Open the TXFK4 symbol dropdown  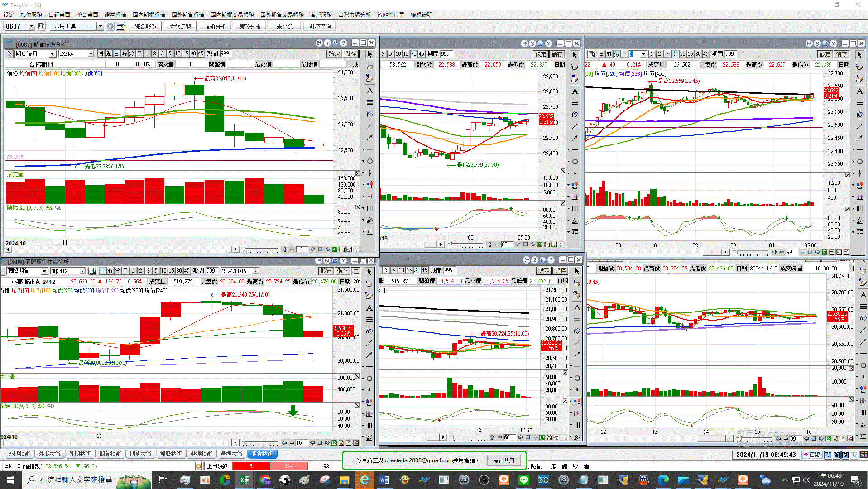(x=91, y=54)
